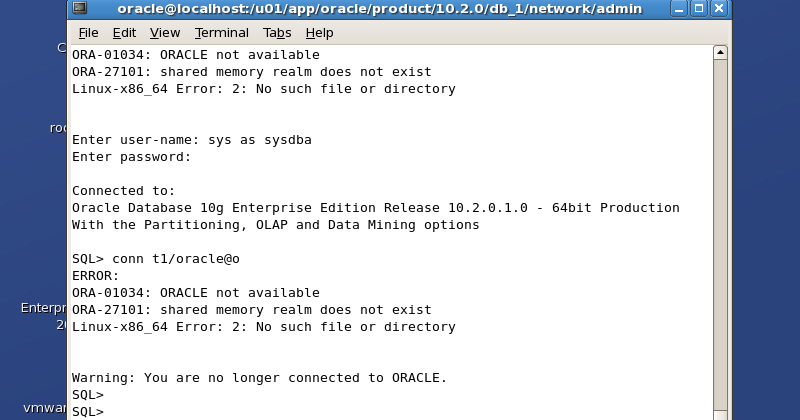Select the partially hidden vmwar desktop icon label
The height and width of the screenshot is (420, 800).
pyautogui.click(x=45, y=408)
